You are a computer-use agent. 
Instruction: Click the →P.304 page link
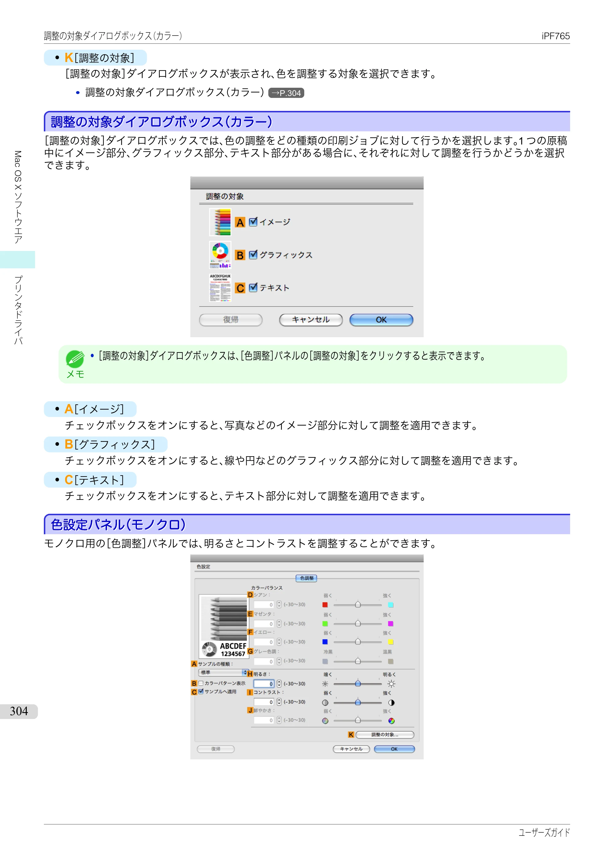286,93
